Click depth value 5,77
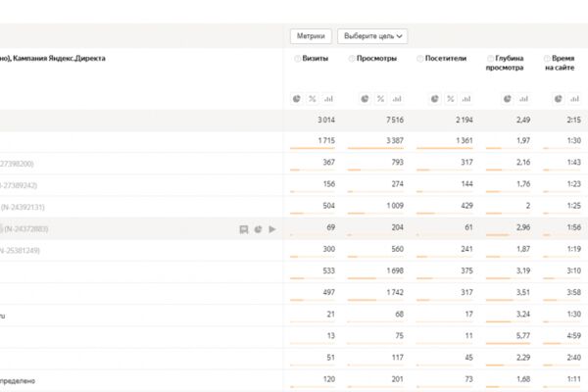The image size is (588, 392). click(523, 336)
